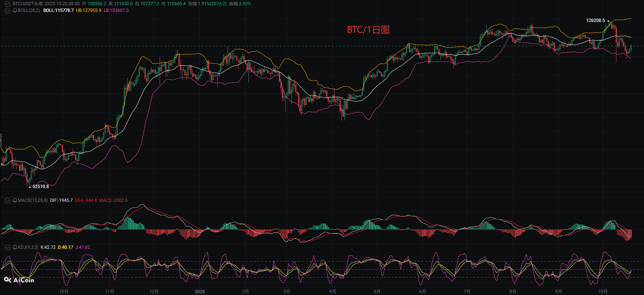Click the 52510.8 low price marker
This screenshot has width=644, height=295.
pyautogui.click(x=41, y=187)
